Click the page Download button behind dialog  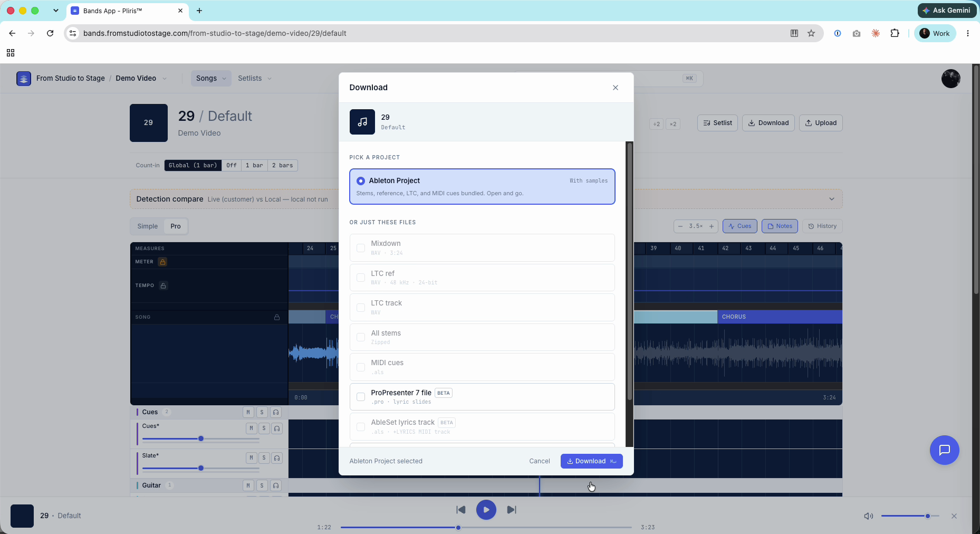768,123
